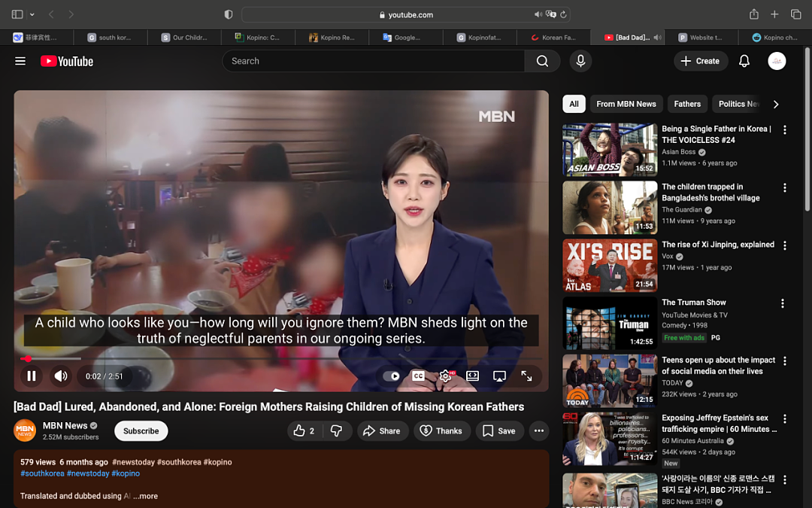Open Safari sidebar dropdown chevron

(32, 14)
